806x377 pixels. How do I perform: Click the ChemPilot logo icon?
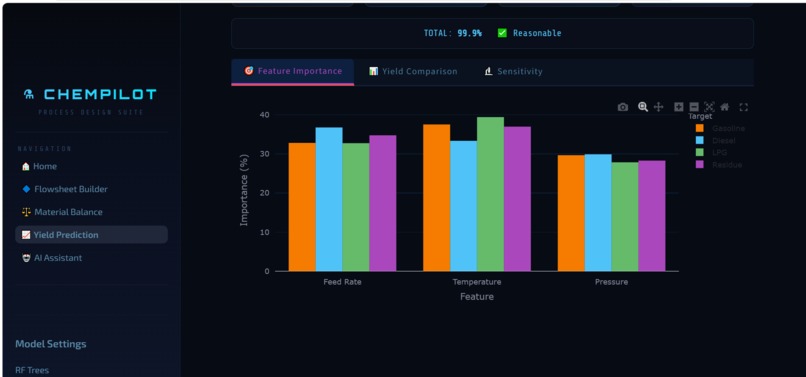click(x=29, y=94)
